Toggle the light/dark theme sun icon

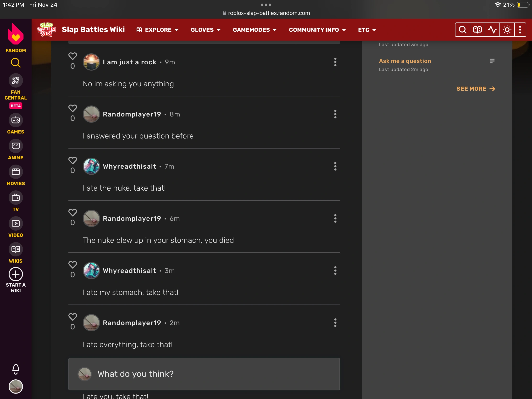507,30
